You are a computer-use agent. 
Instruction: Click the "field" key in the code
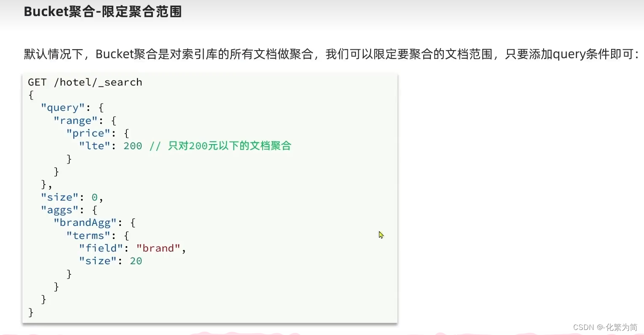pos(101,248)
